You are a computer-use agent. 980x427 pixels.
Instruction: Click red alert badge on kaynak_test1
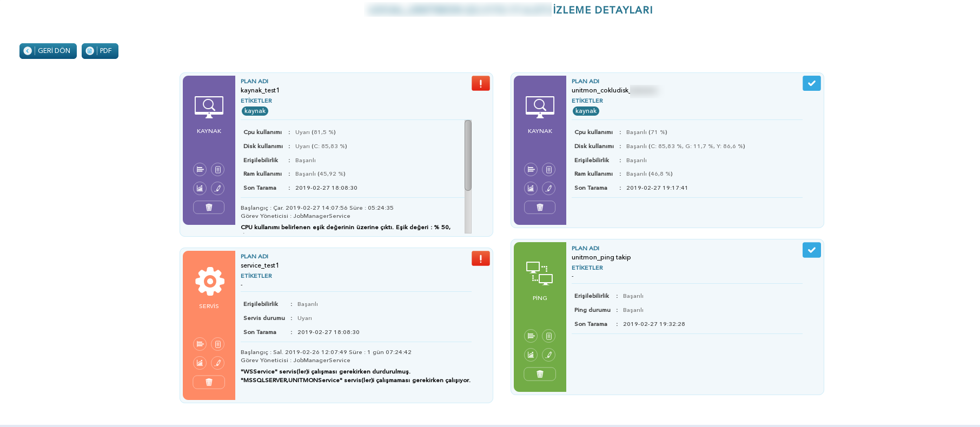click(x=480, y=83)
